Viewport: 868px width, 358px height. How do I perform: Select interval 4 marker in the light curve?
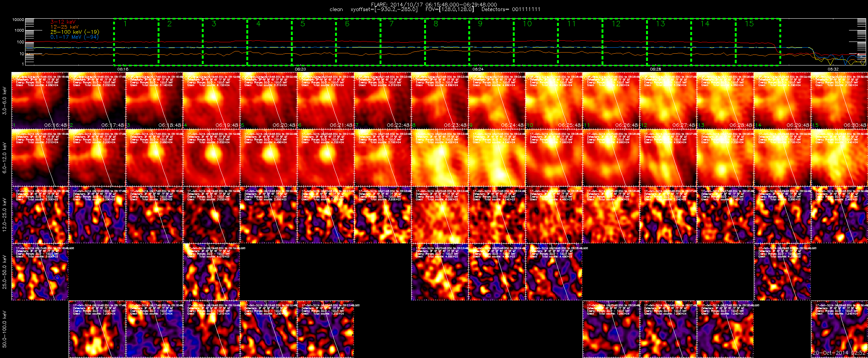point(258,24)
